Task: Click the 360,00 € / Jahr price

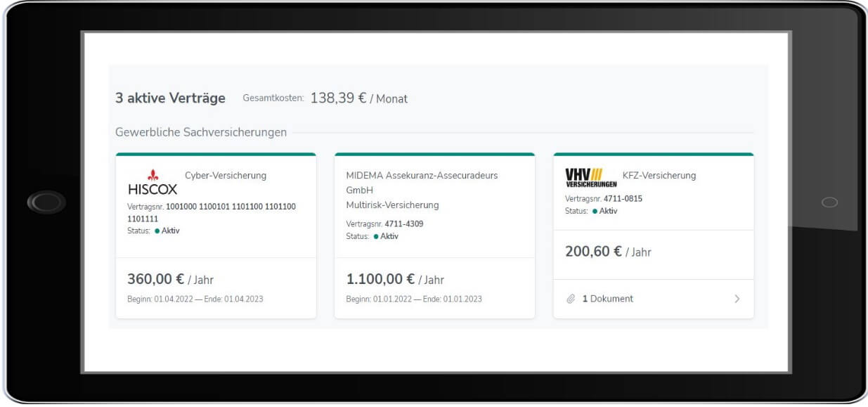Action: coord(170,279)
